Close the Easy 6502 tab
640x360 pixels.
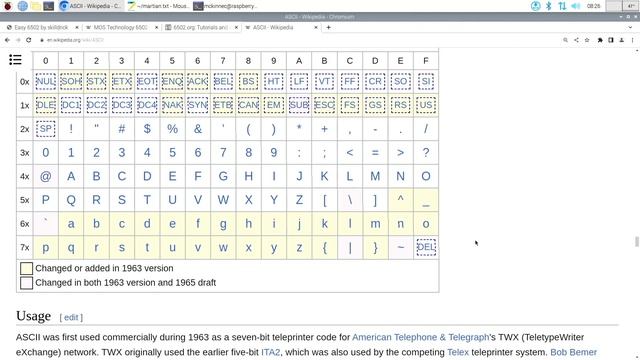76,27
